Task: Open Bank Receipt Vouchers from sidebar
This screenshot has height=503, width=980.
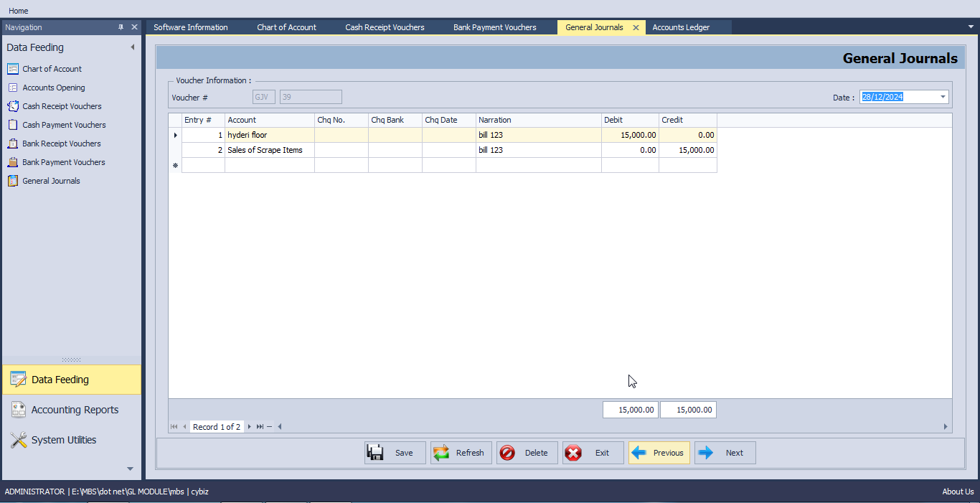Action: point(61,144)
